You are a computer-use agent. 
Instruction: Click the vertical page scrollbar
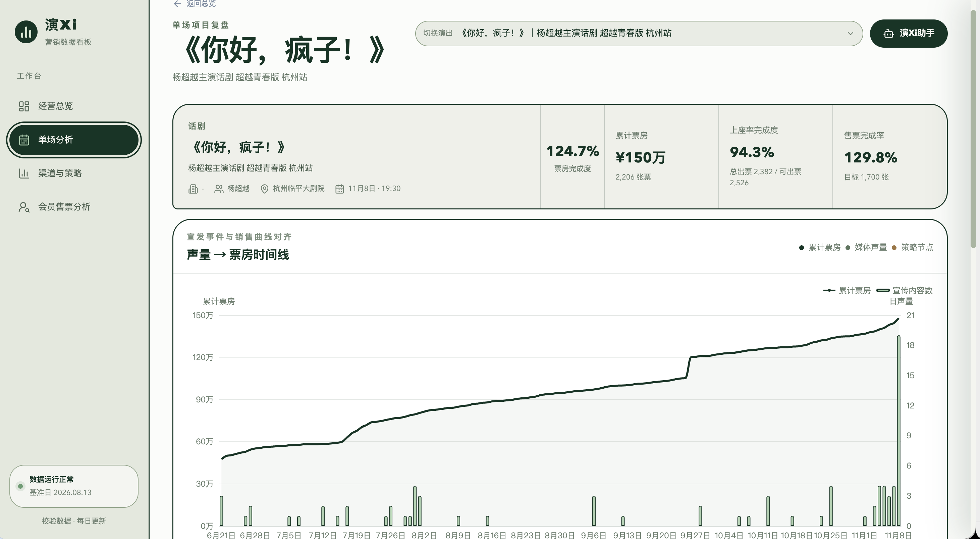click(x=973, y=130)
